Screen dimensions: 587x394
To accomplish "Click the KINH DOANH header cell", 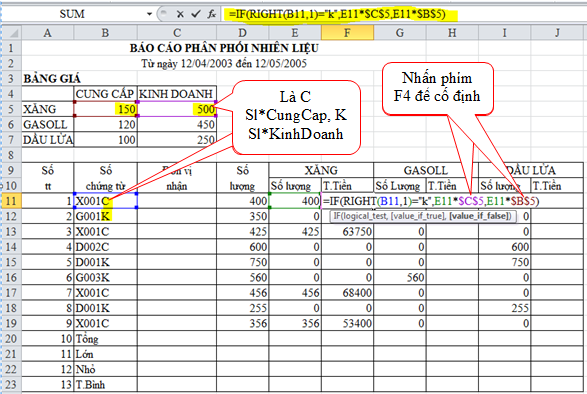I will (177, 94).
